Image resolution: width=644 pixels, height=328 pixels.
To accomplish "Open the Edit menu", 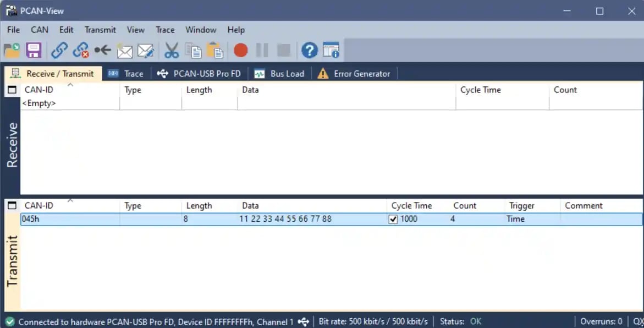I will (x=66, y=30).
